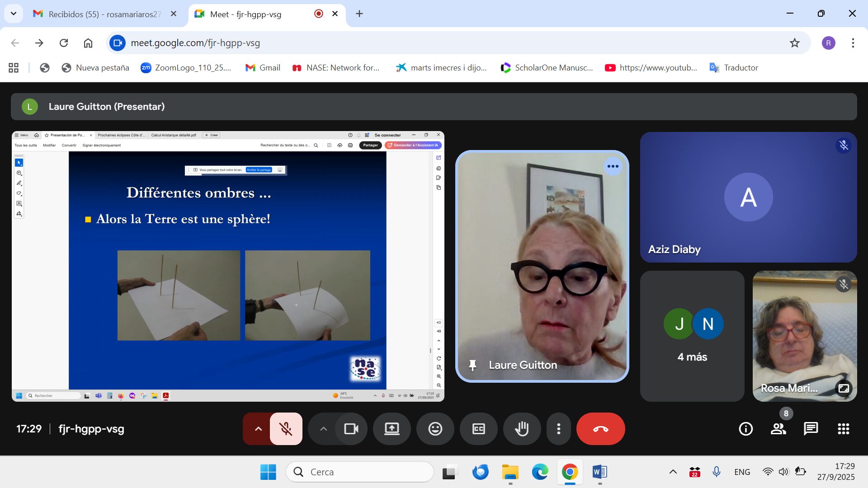Expand audio settings chevron beside microphone
868x488 pixels.
258,428
